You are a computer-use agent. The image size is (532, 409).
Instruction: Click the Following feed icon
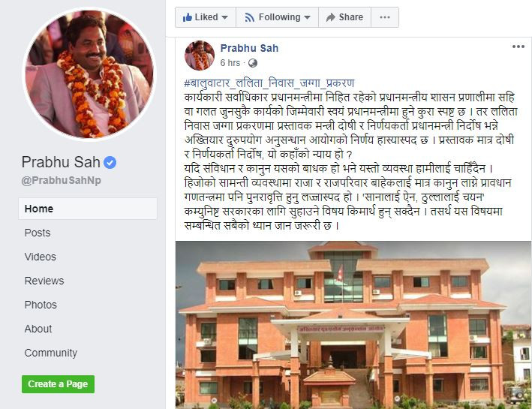pos(249,17)
